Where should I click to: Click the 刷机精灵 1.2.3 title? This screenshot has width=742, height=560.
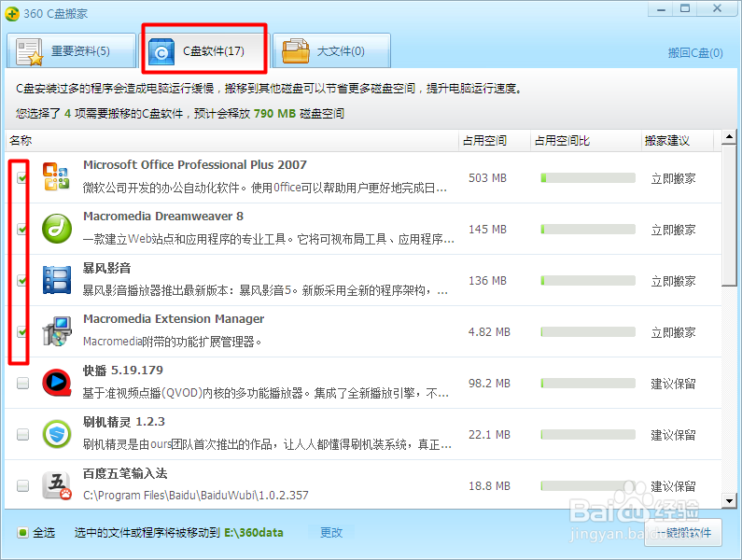point(124,422)
